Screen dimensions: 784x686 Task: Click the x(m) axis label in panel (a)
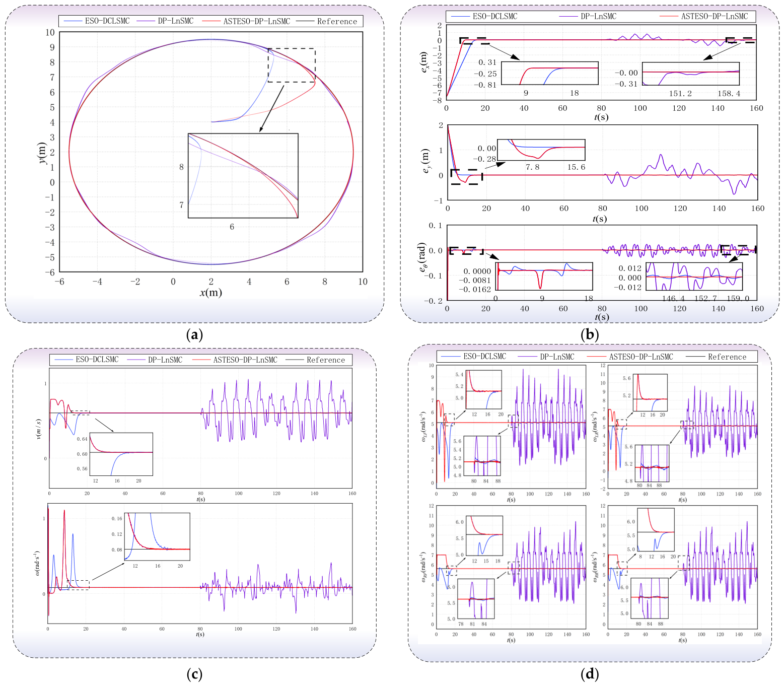point(211,293)
